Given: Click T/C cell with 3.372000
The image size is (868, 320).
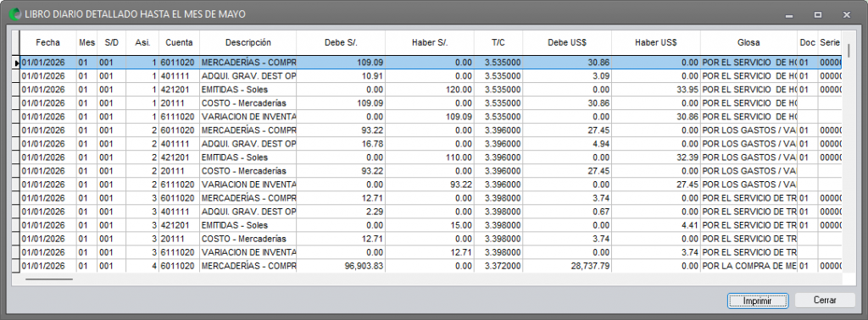Looking at the screenshot, I should 498,266.
